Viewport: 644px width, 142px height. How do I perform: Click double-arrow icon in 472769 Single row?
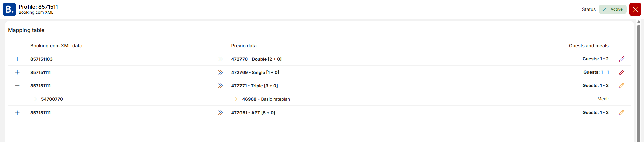(x=220, y=72)
